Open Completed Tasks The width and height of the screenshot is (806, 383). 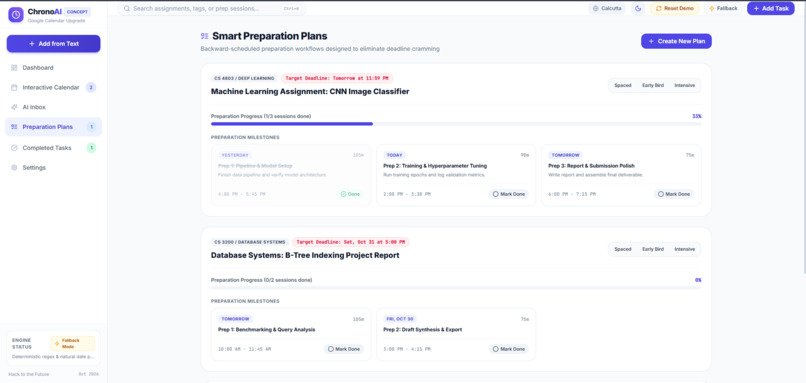coord(53,148)
